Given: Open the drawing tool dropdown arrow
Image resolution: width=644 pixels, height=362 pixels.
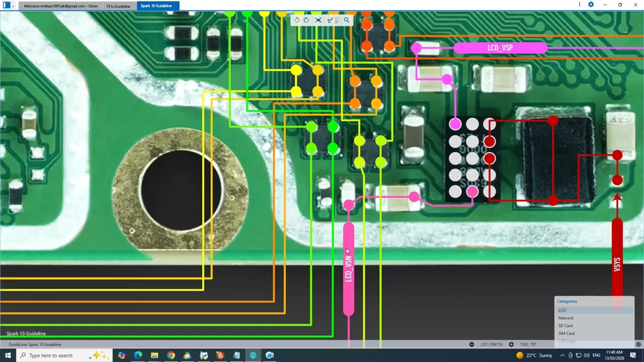Looking at the screenshot, I should pyautogui.click(x=336, y=21).
